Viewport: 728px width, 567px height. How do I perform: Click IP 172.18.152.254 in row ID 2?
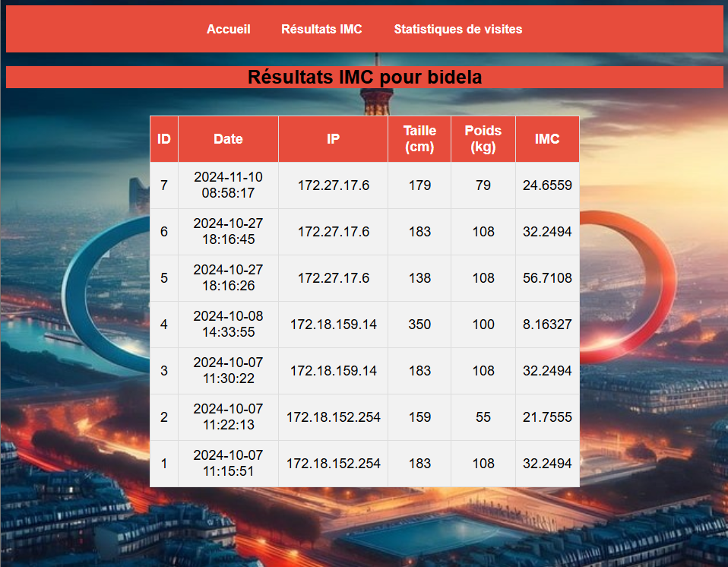coord(334,417)
